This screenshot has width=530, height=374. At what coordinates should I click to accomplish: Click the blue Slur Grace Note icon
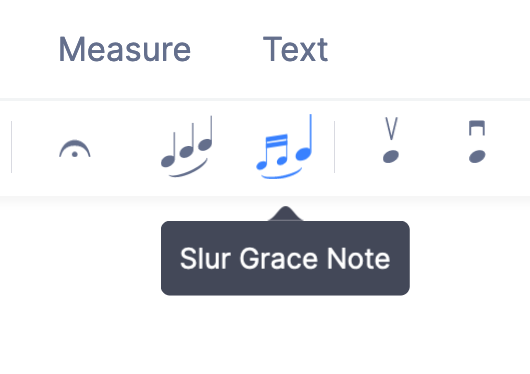click(284, 146)
